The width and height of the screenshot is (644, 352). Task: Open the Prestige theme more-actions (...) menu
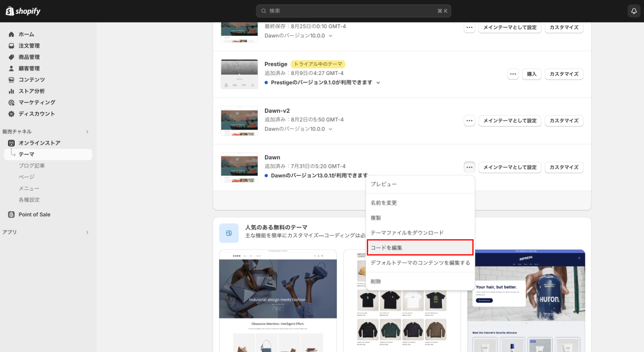513,74
